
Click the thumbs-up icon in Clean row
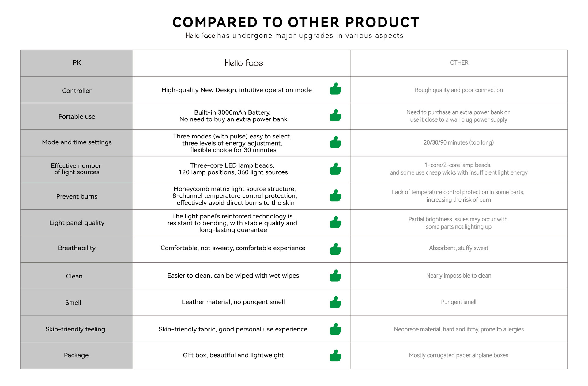coord(336,276)
